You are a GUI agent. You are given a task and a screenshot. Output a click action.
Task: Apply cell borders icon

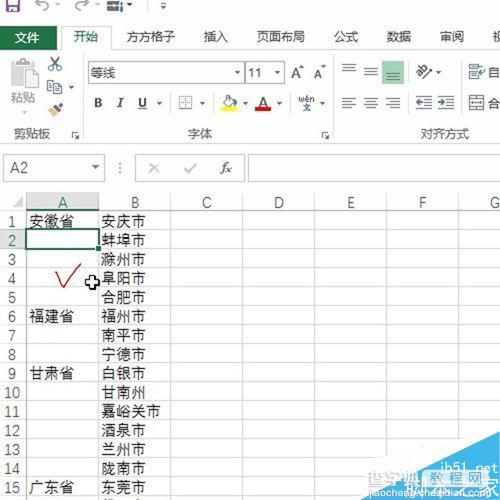click(x=185, y=103)
